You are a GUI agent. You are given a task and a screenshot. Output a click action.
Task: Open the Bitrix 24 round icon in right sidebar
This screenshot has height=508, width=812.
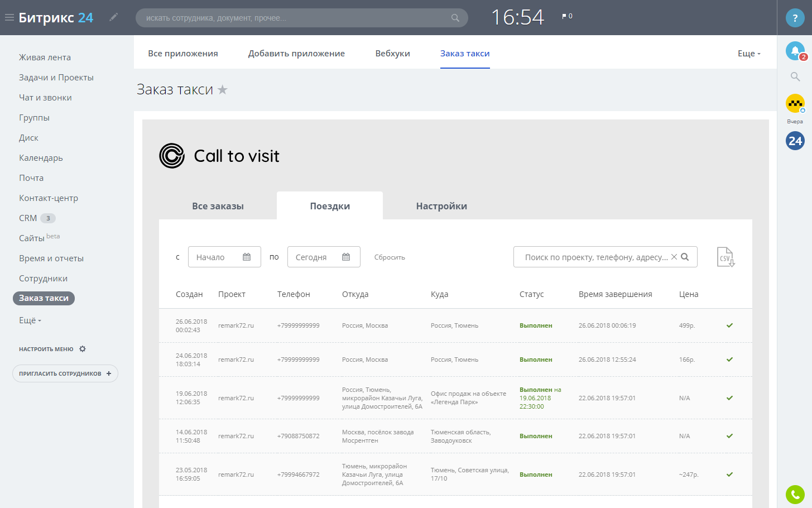[795, 141]
